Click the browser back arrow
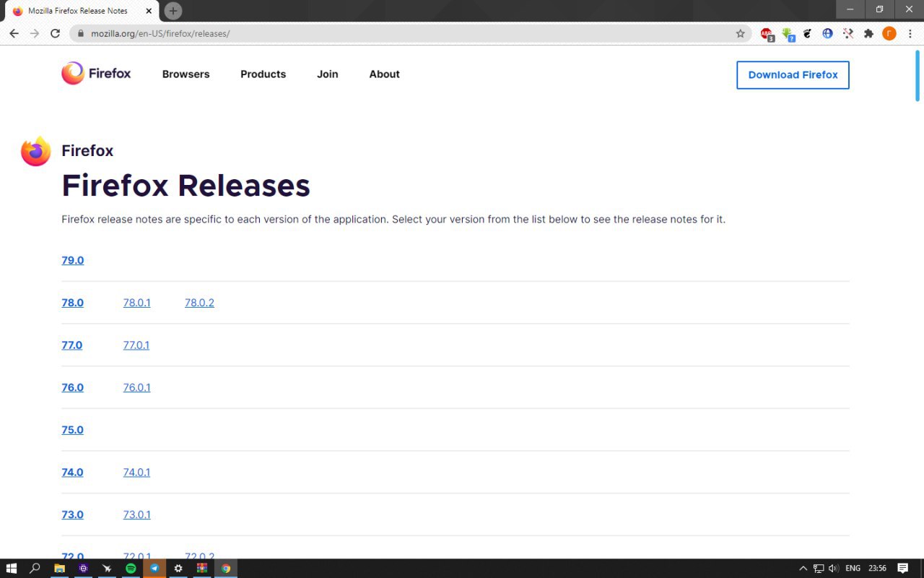Image resolution: width=924 pixels, height=578 pixels. [x=14, y=33]
